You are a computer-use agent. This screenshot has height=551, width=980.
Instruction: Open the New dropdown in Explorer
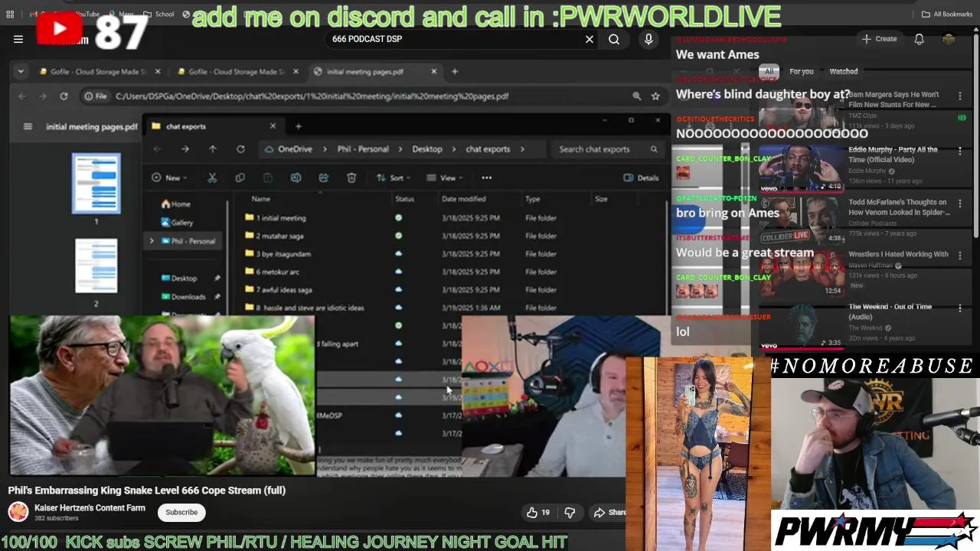(x=170, y=178)
